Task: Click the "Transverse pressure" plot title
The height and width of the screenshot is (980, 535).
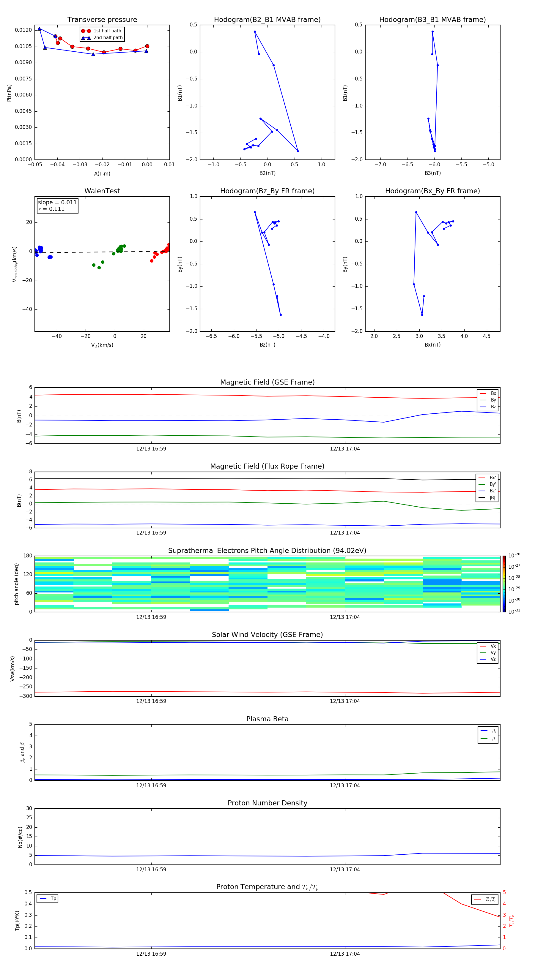Action: tap(102, 19)
